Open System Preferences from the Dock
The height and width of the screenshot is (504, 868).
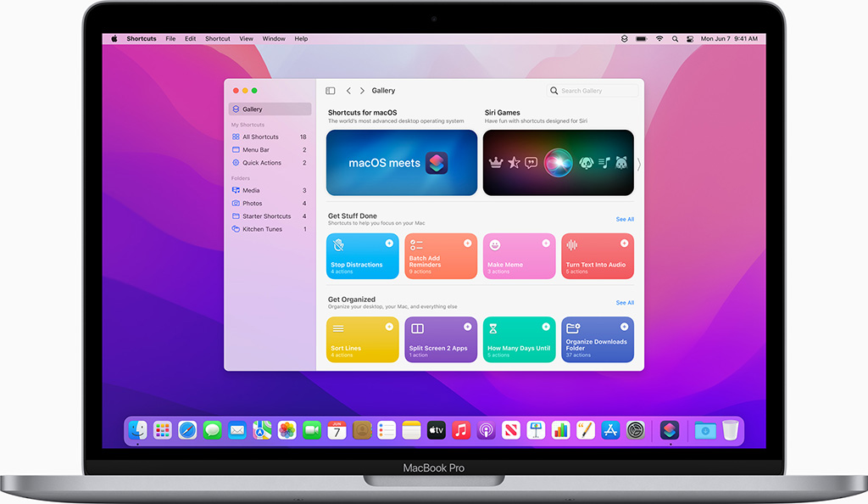pos(636,430)
